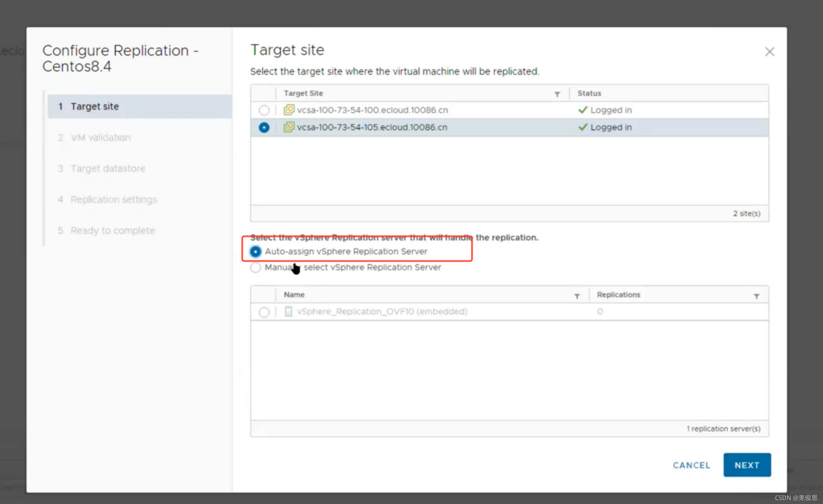Click the first site's Logged in checkmark
The width and height of the screenshot is (823, 504).
582,110
